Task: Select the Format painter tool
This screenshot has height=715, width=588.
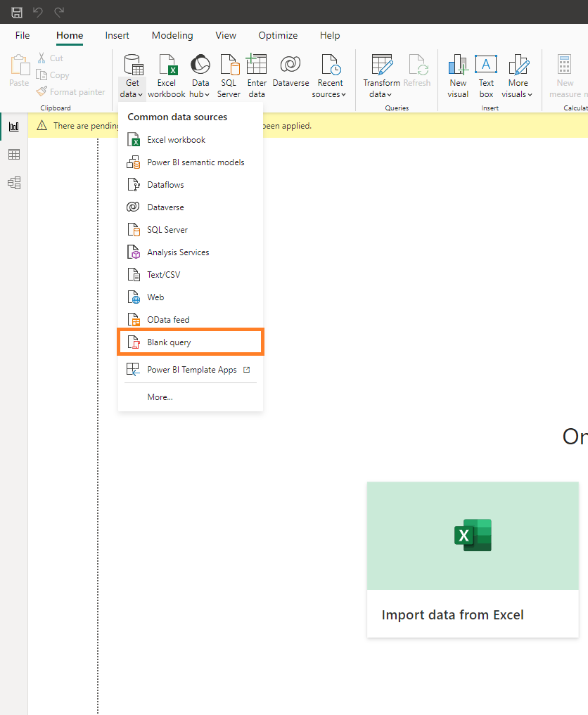Action: tap(71, 91)
